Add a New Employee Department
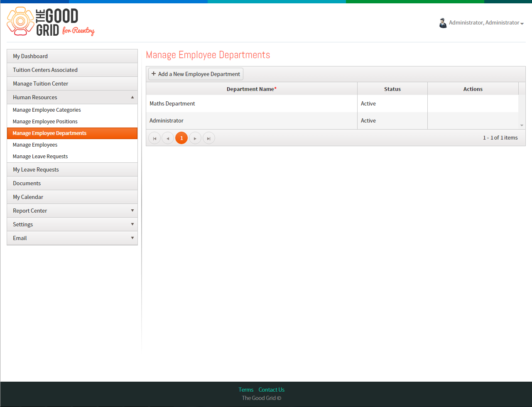The image size is (532, 407). coord(196,74)
